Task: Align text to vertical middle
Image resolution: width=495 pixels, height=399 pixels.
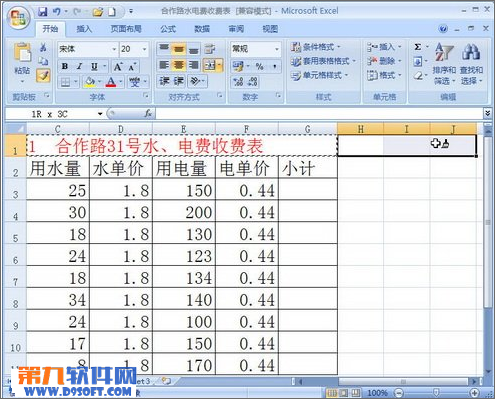Action: coord(179,49)
